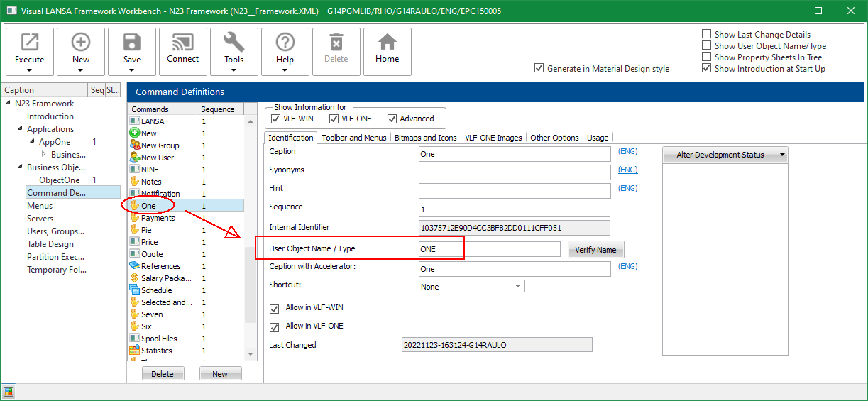Viewport: 868px width, 401px height.
Task: Open the Tools wrench icon
Action: (234, 42)
